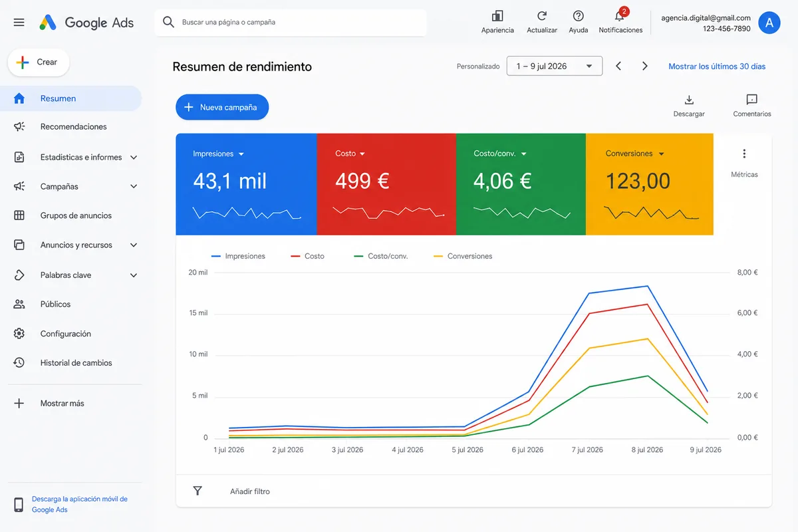
Task: Click the Estadísticas e informes icon
Action: click(19, 157)
